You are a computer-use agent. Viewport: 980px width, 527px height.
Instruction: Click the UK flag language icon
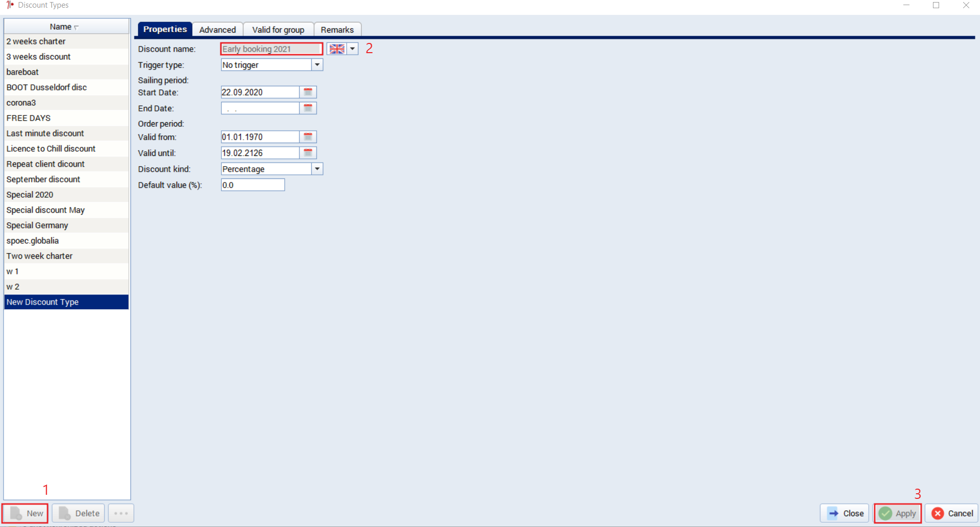point(337,49)
